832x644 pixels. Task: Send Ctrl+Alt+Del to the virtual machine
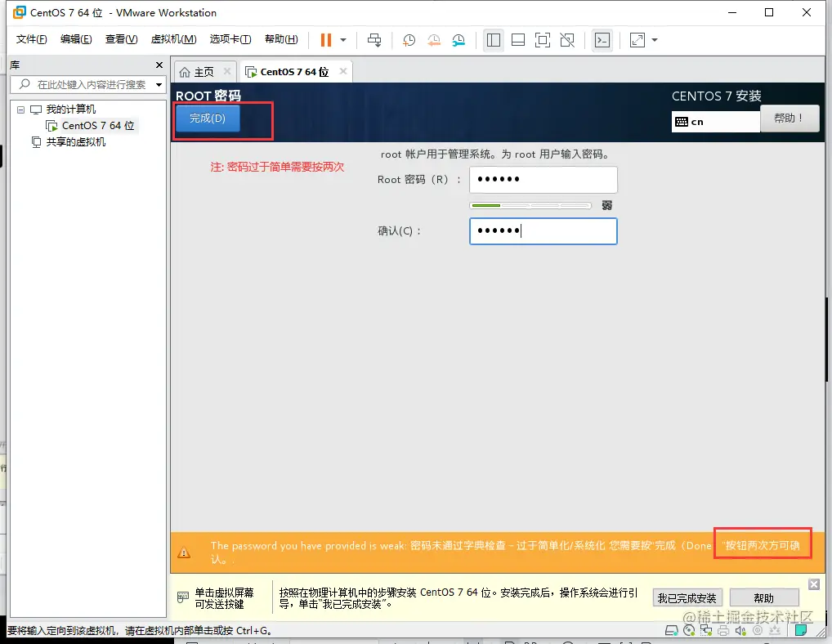[374, 40]
